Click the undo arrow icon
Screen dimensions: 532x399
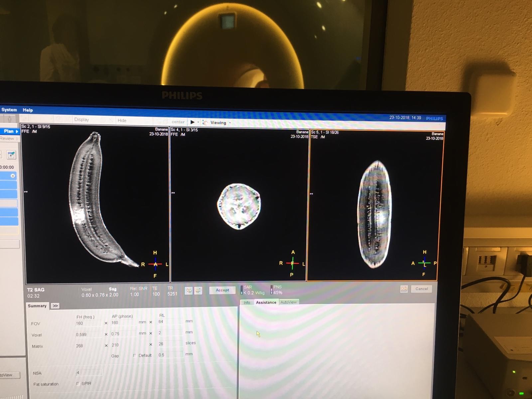(x=189, y=290)
